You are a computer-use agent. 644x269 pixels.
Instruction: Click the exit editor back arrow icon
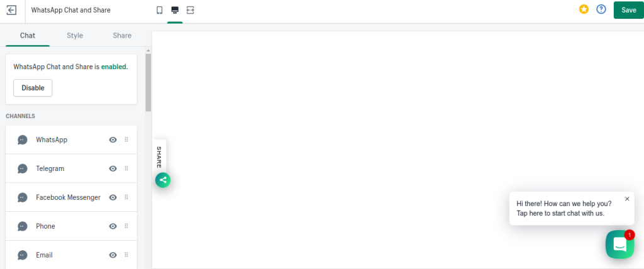pyautogui.click(x=12, y=10)
